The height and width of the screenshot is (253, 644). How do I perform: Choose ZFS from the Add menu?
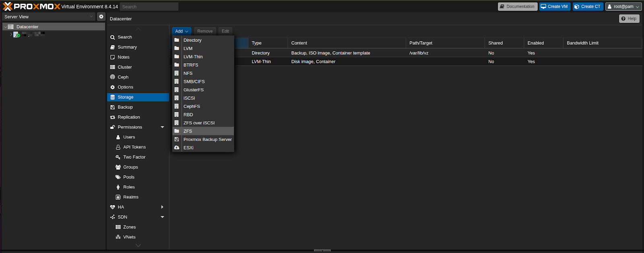(x=188, y=131)
